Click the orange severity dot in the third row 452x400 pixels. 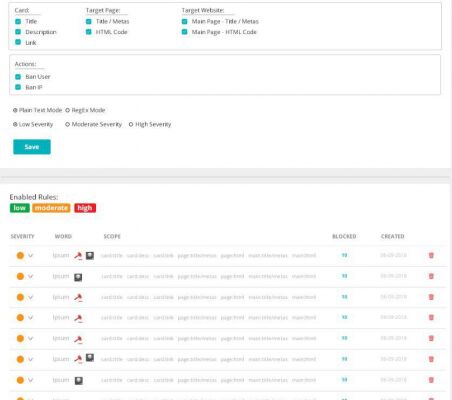20,297
